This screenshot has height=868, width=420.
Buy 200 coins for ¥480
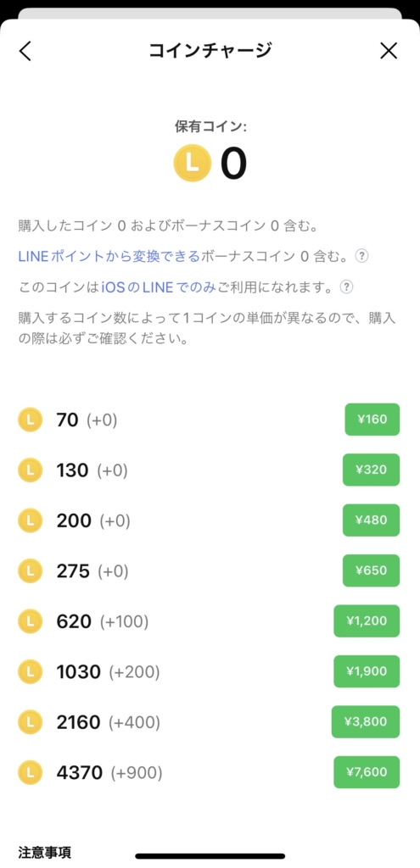(x=372, y=520)
